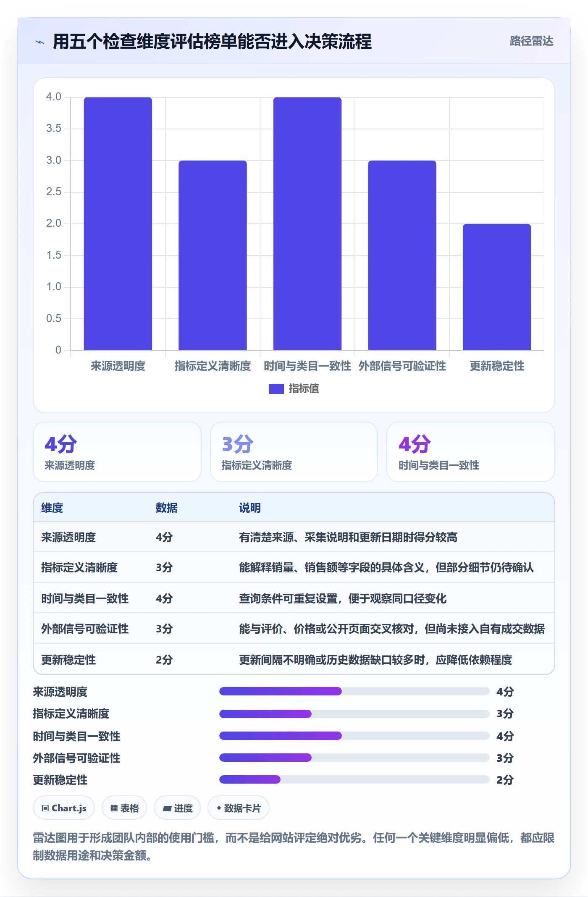Click the diamond icon in 数据卡片 chip
Screen dimensions: 588x897
tap(219, 808)
